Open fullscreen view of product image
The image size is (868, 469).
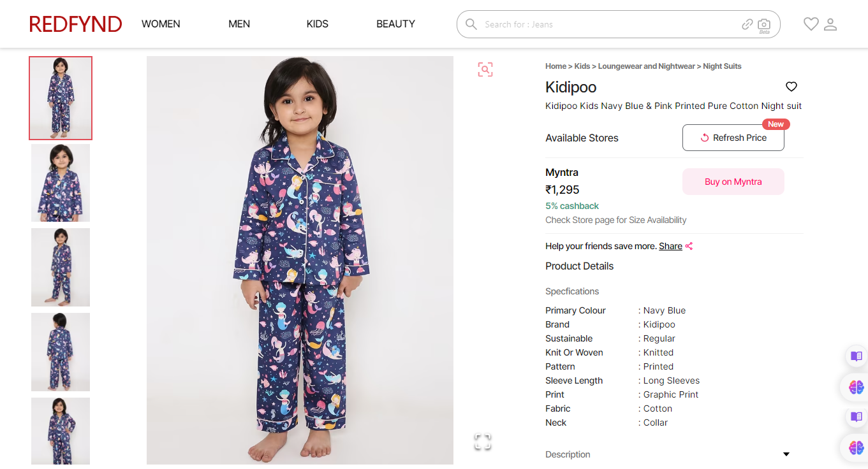pyautogui.click(x=483, y=442)
